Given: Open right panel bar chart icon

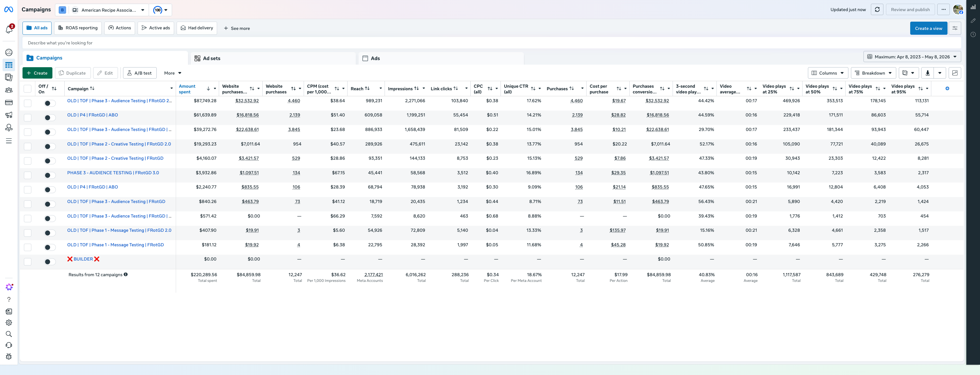Looking at the screenshot, I should click(973, 7).
